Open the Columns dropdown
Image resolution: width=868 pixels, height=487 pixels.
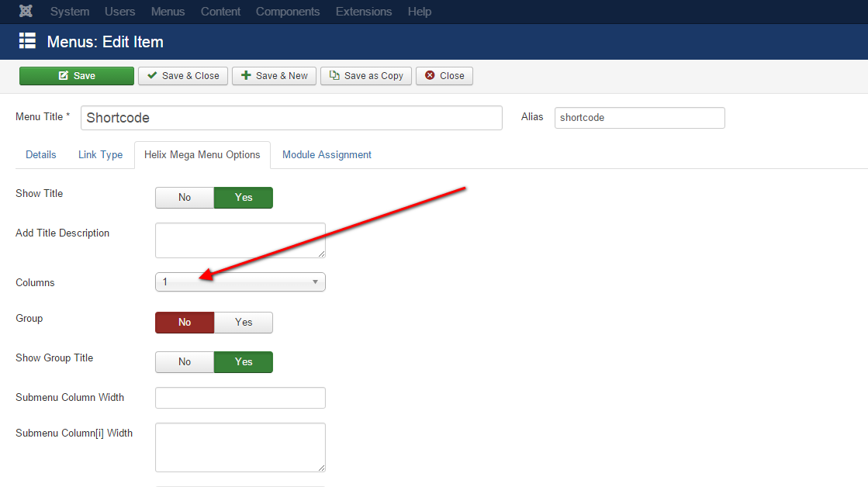pos(240,282)
